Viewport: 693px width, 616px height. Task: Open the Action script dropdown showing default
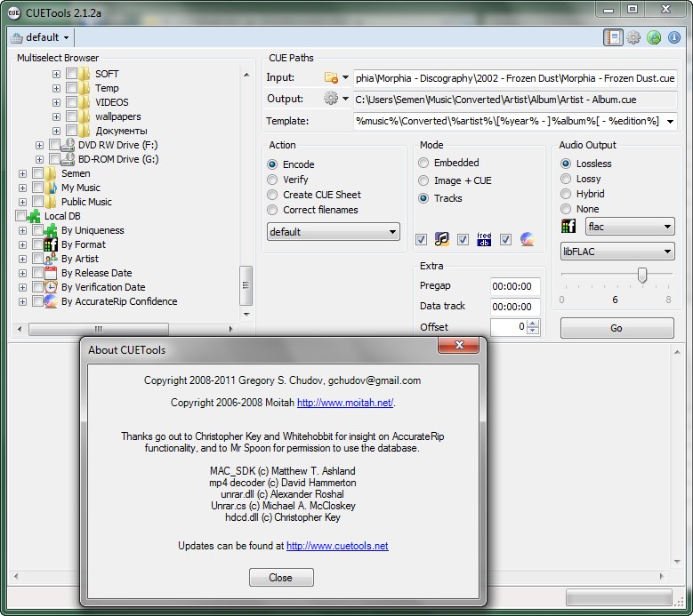[333, 232]
